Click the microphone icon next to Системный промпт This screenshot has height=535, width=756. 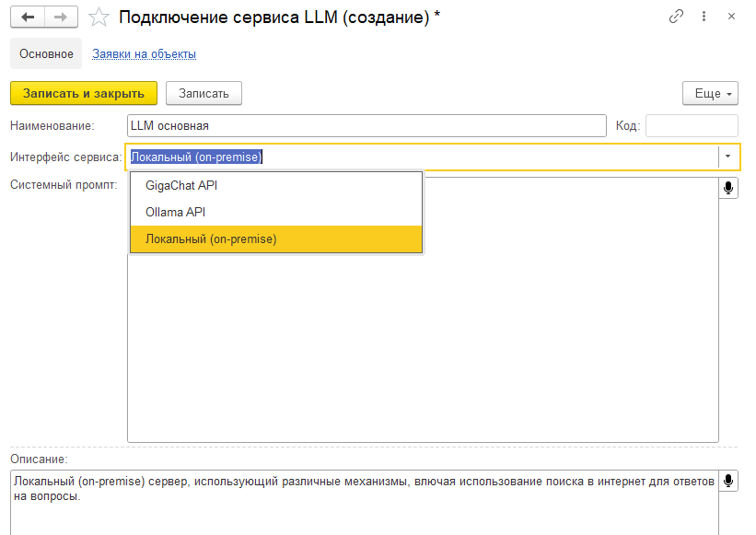tap(728, 187)
